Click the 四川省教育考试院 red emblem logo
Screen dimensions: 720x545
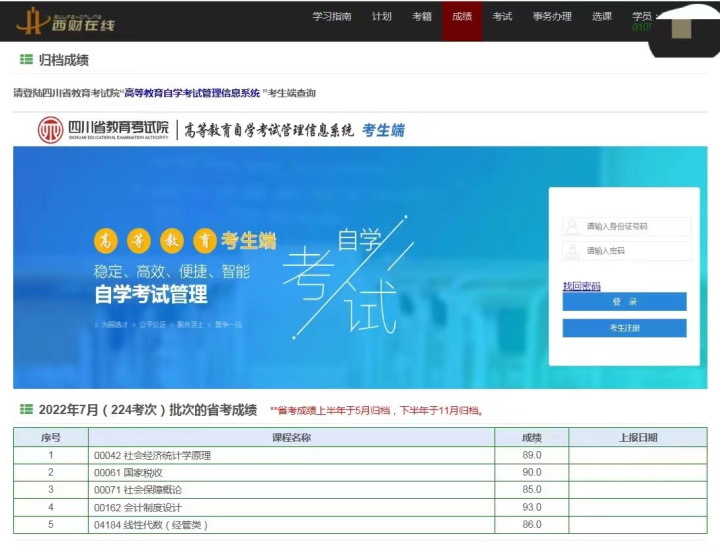coord(51,130)
